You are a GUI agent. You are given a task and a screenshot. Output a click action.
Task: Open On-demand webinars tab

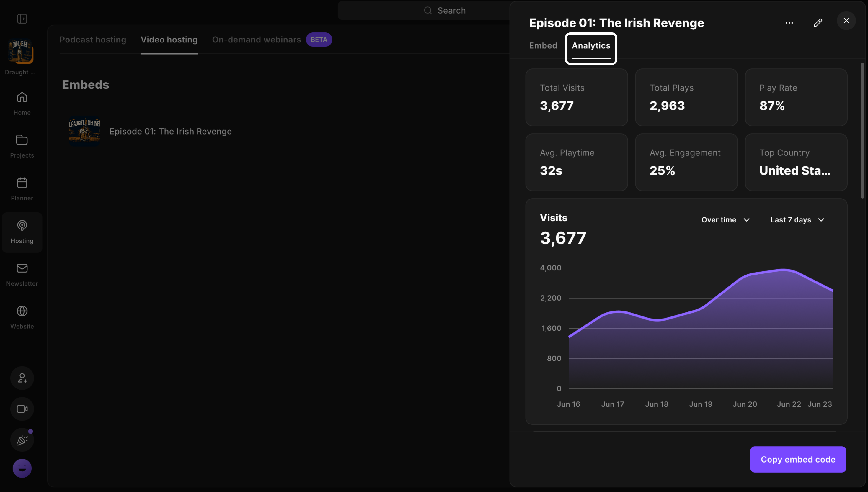point(256,40)
